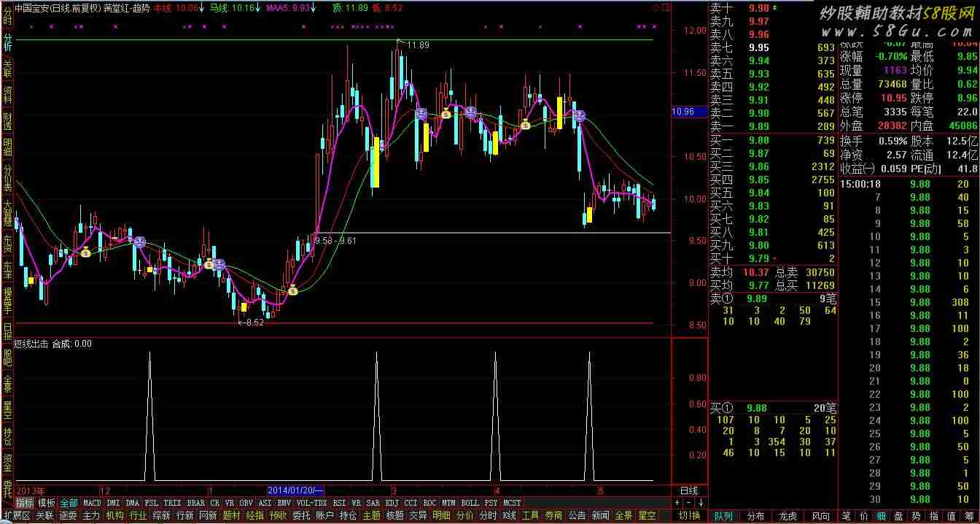The height and width of the screenshot is (524, 980).
Task: Toggle the 全部 indicator filter
Action: point(69,503)
